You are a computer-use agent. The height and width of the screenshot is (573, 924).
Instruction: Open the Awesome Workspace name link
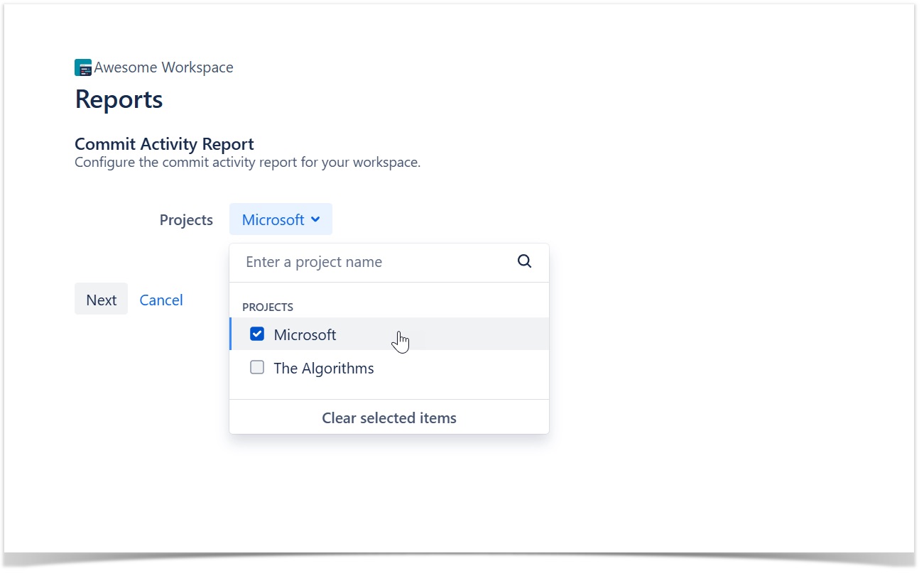click(163, 67)
